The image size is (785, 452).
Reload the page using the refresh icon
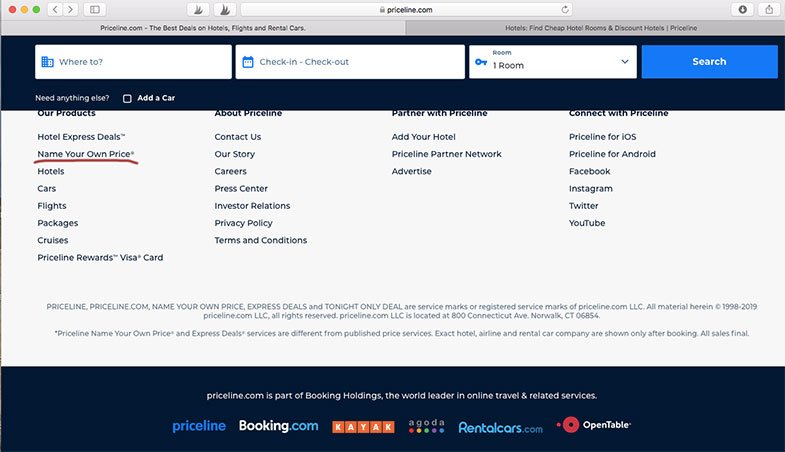click(565, 10)
